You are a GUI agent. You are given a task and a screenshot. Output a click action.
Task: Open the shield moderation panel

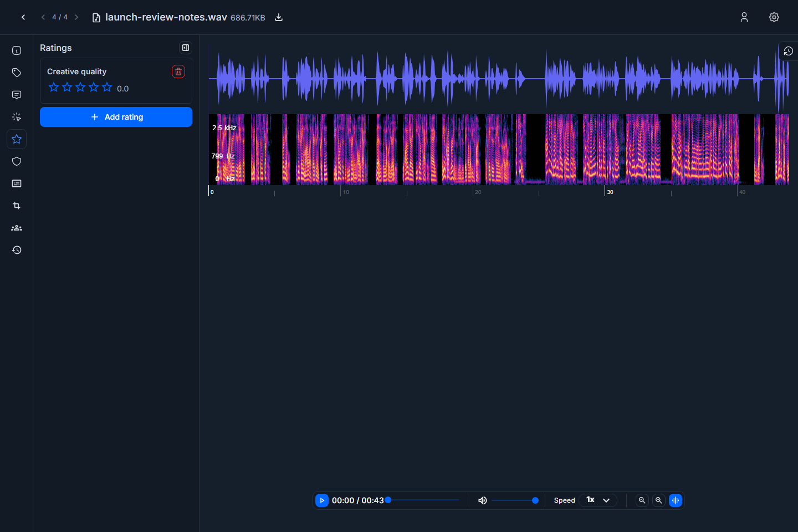(17, 161)
